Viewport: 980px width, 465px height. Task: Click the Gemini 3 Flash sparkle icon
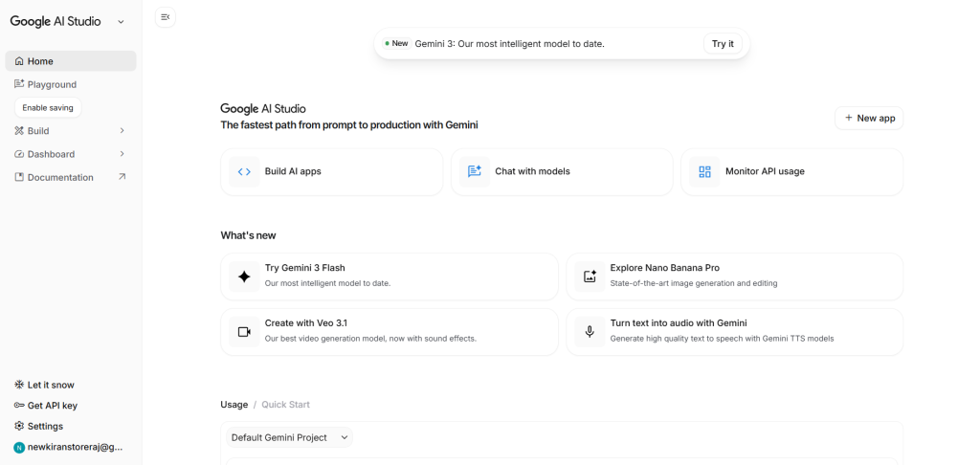pos(244,277)
